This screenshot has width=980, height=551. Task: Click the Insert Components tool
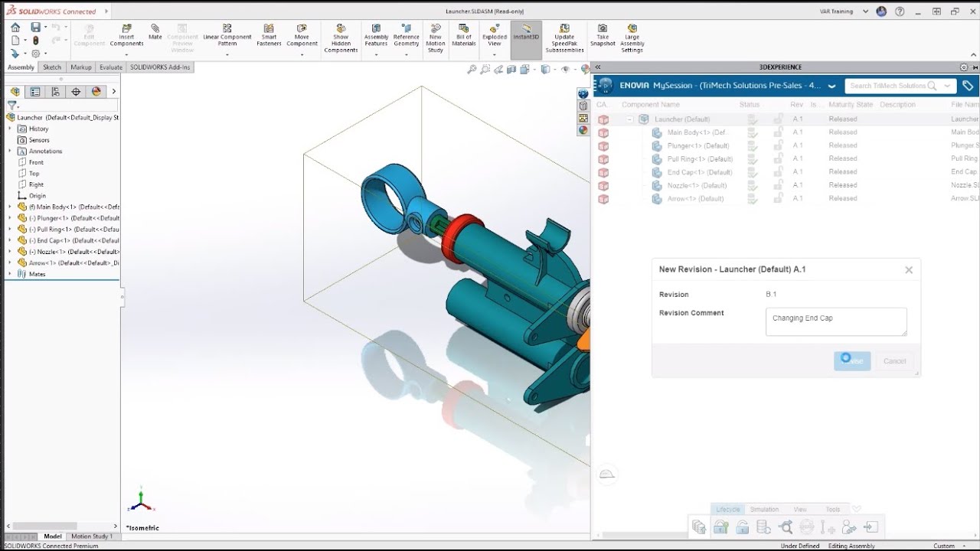click(x=126, y=35)
